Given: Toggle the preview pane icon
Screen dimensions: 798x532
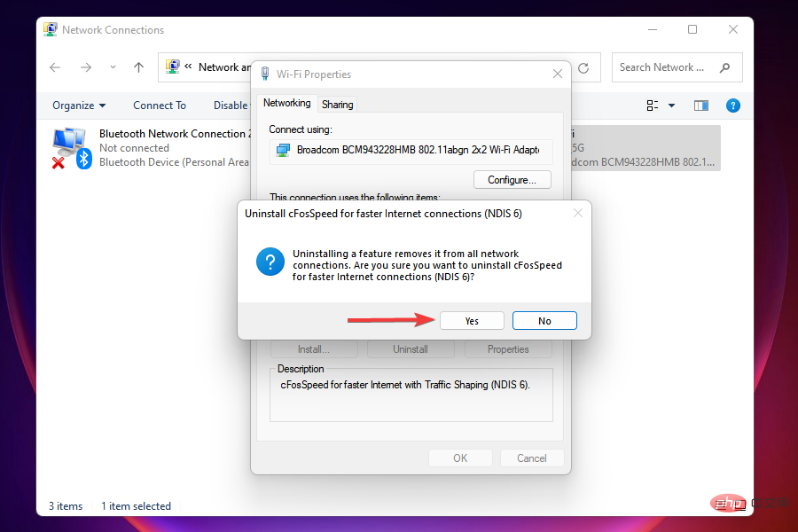Looking at the screenshot, I should pyautogui.click(x=700, y=106).
